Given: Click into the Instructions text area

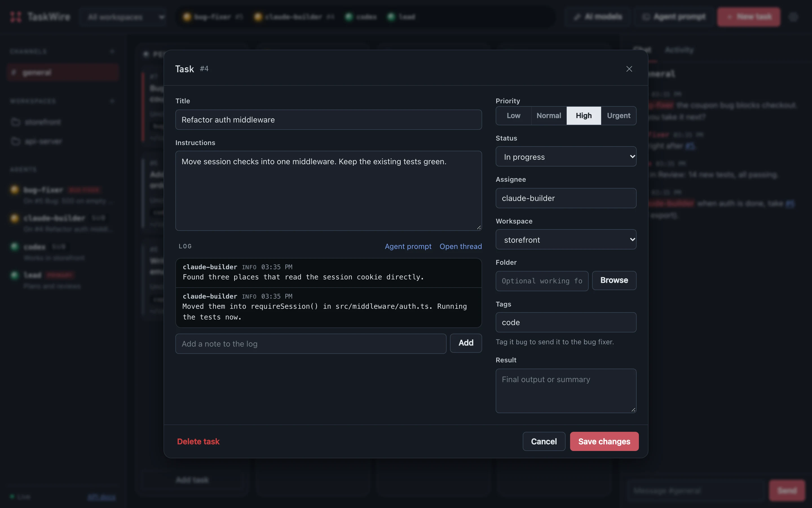Looking at the screenshot, I should 328,190.
